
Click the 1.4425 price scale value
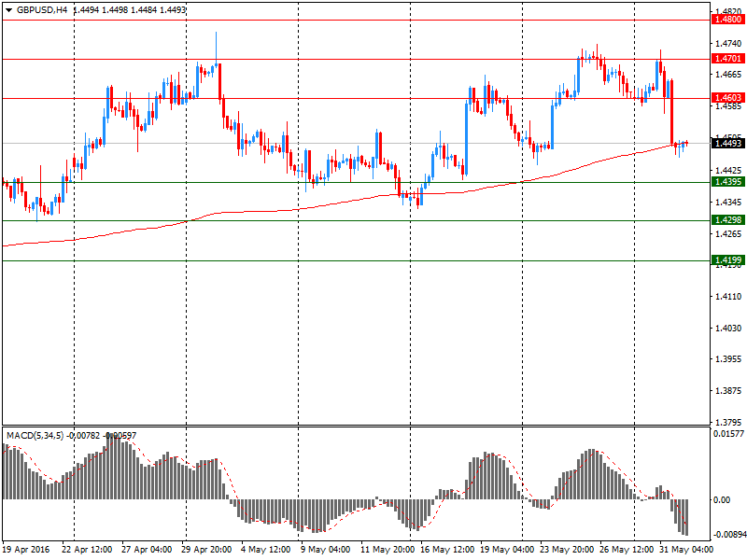(x=729, y=171)
